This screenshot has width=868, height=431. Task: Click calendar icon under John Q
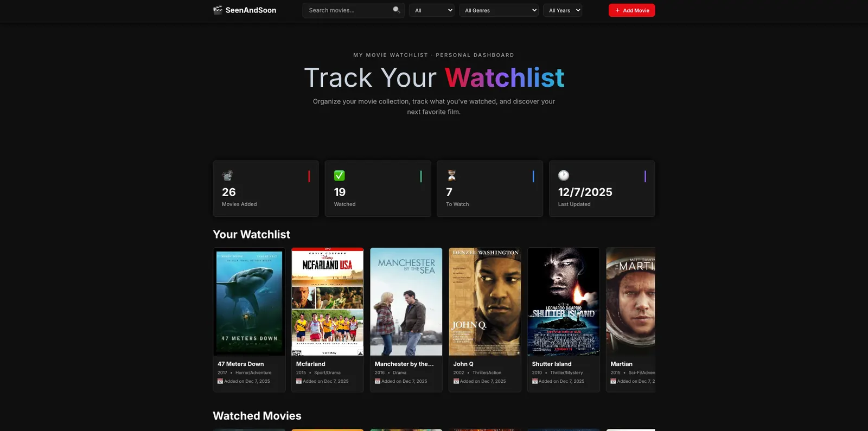(x=456, y=381)
